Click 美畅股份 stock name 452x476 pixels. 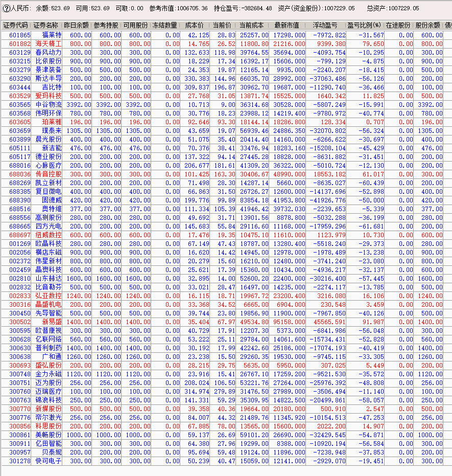pos(48,435)
